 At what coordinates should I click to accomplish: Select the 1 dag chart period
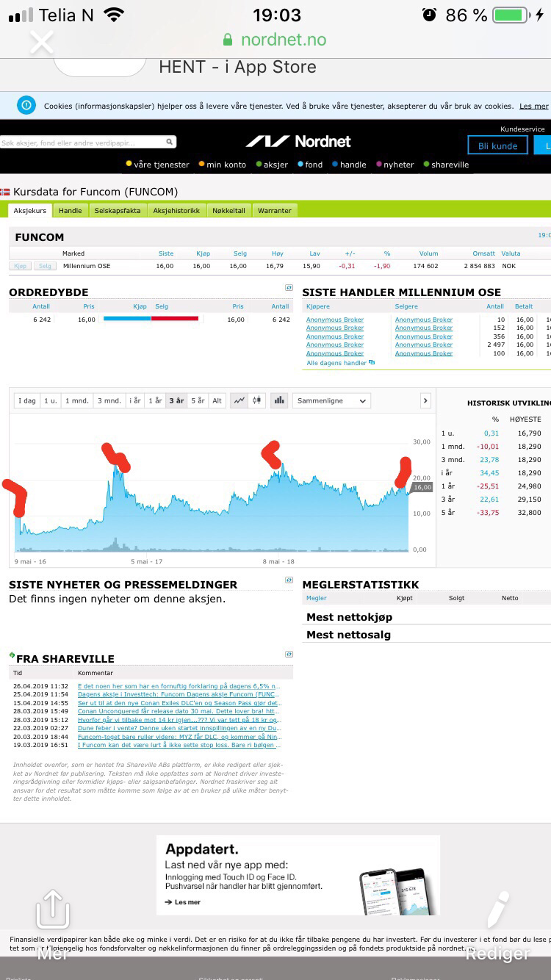coord(27,400)
